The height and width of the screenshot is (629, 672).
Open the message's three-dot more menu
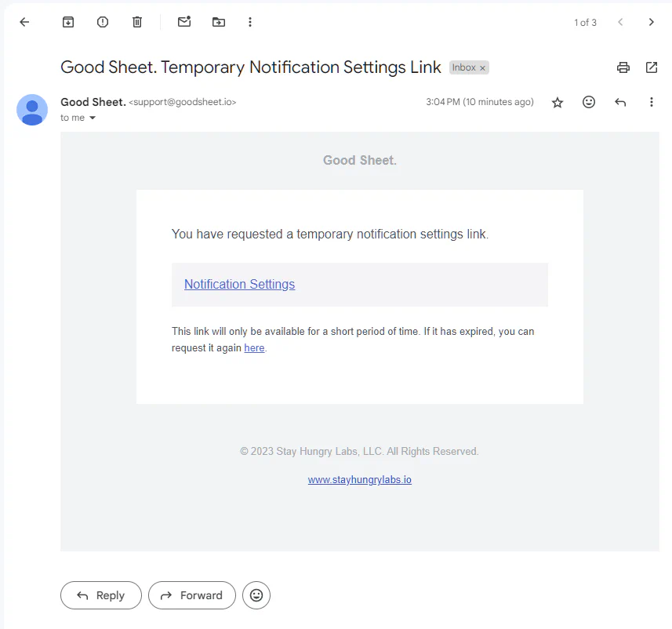[652, 102]
